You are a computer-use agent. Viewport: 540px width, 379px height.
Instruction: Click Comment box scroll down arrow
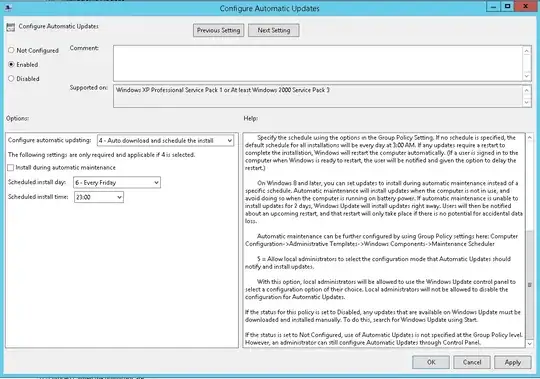(x=527, y=76)
